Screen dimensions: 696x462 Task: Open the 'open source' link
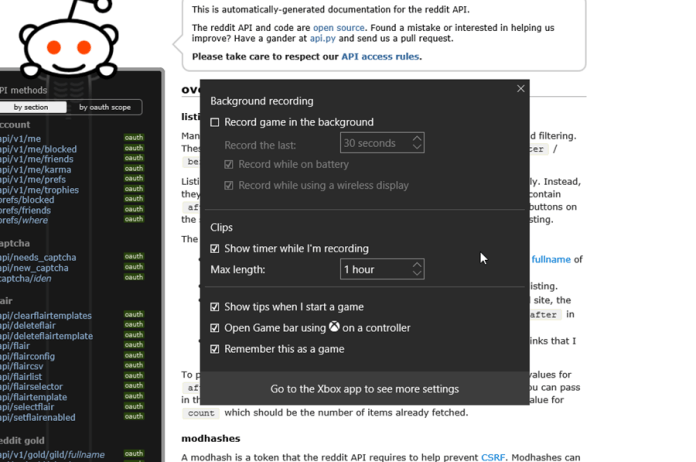click(x=339, y=28)
